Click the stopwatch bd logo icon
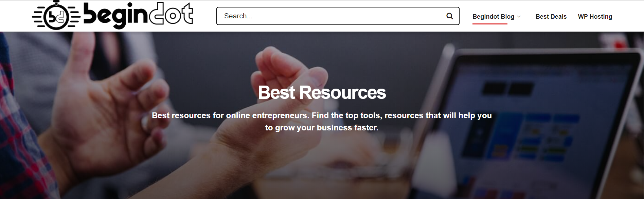The height and width of the screenshot is (199, 644). click(56, 16)
